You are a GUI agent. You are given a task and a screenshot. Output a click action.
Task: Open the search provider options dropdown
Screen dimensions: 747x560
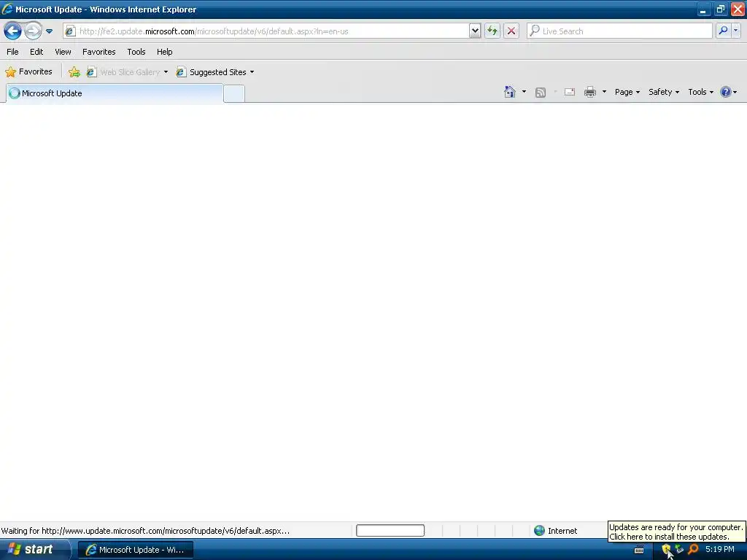tap(735, 31)
